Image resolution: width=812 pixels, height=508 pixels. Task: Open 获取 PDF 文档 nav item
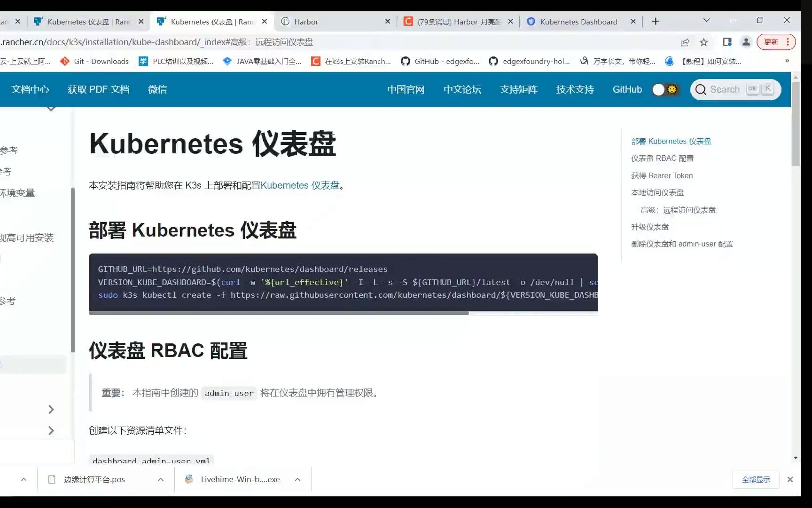tap(98, 89)
